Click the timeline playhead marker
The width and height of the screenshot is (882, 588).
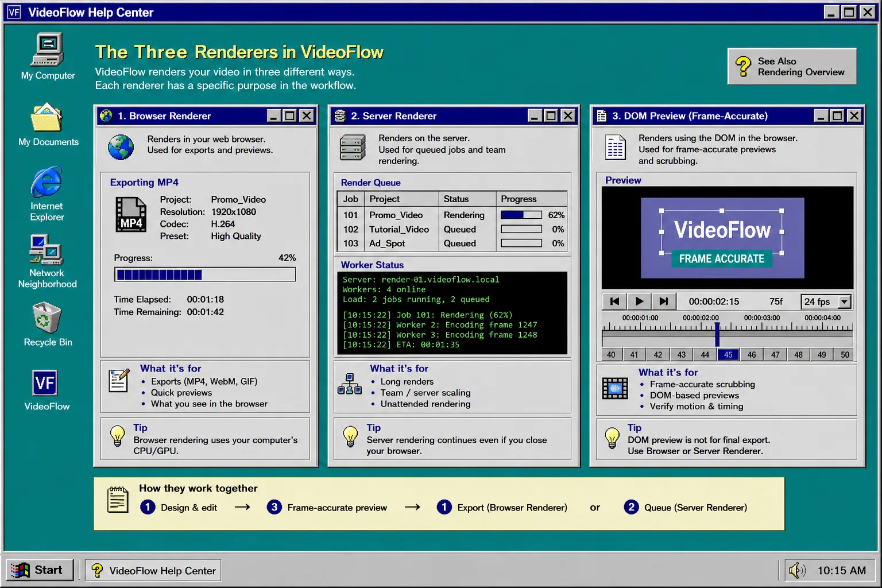[x=717, y=334]
